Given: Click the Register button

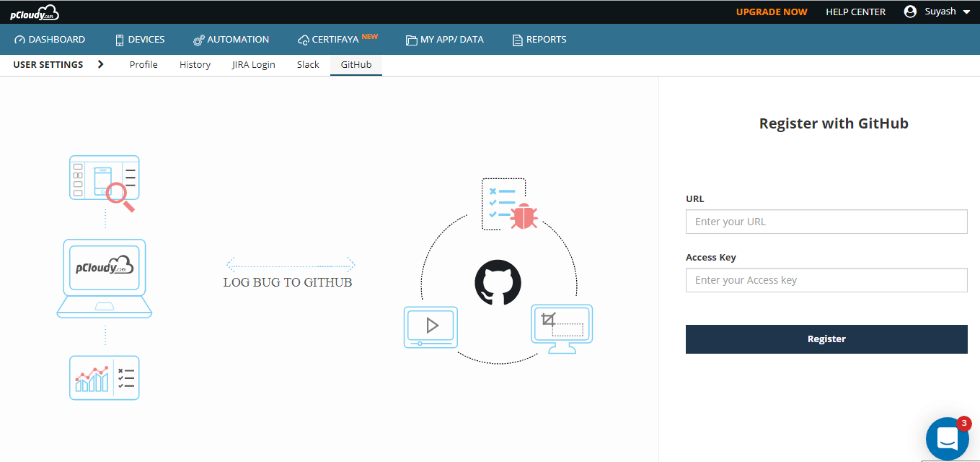Looking at the screenshot, I should pos(826,339).
